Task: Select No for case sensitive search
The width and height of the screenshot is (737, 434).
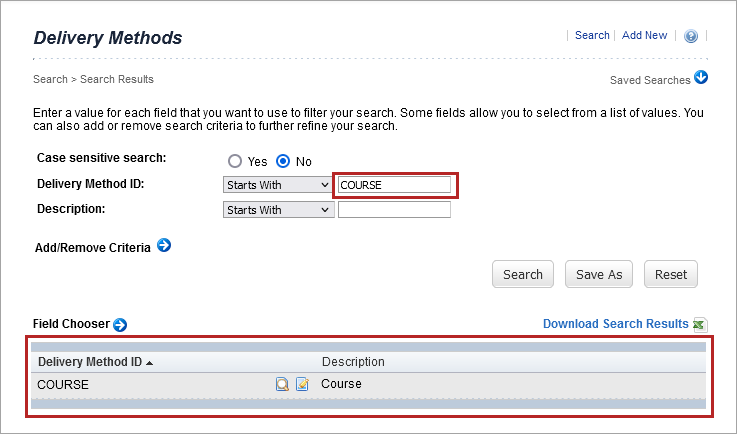Action: [283, 161]
